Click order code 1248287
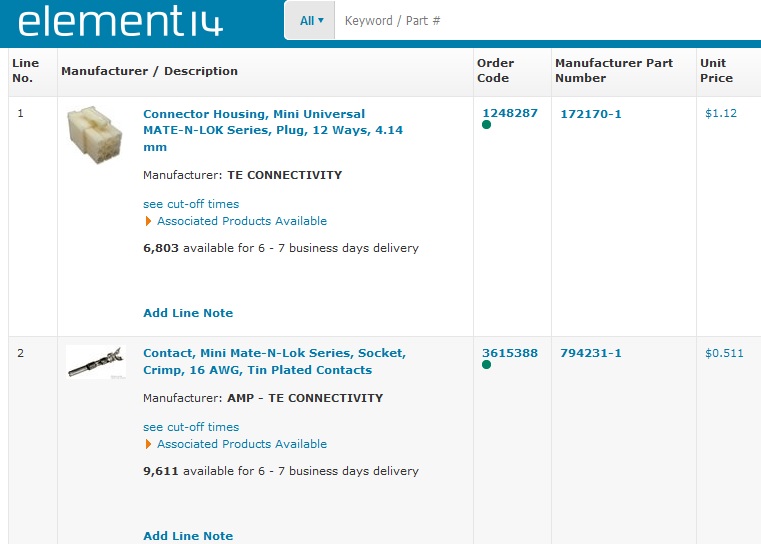761x544 pixels. 510,113
